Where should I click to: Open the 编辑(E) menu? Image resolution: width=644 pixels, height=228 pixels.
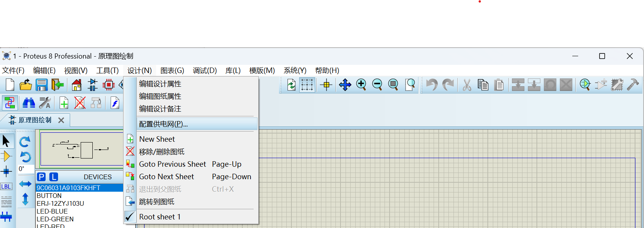pyautogui.click(x=44, y=71)
